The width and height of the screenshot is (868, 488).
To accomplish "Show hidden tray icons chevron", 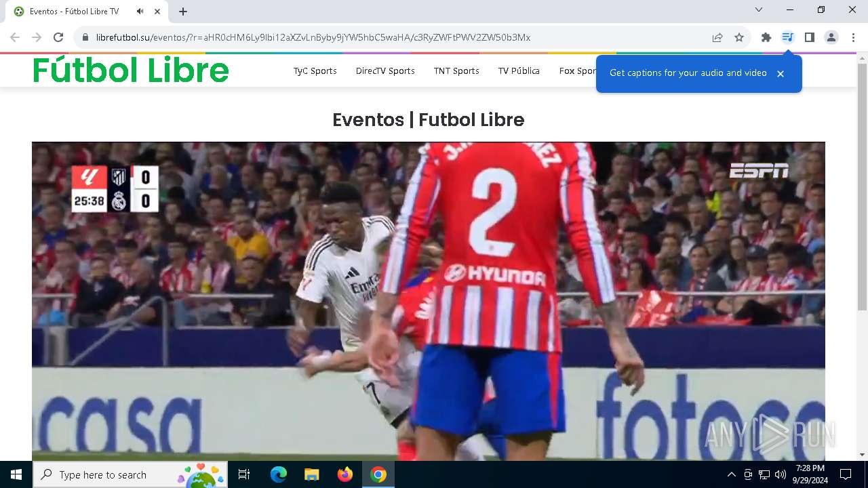I will 731,474.
